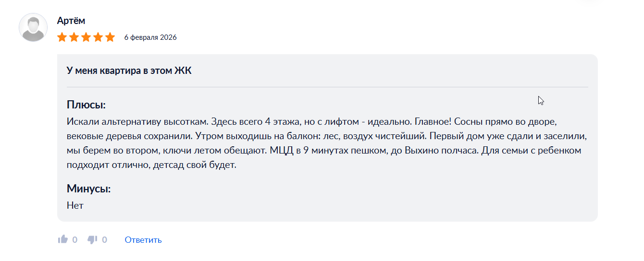Image resolution: width=644 pixels, height=261 pixels.
Task: Dislike the review with thumbs down icon
Action: 92,240
